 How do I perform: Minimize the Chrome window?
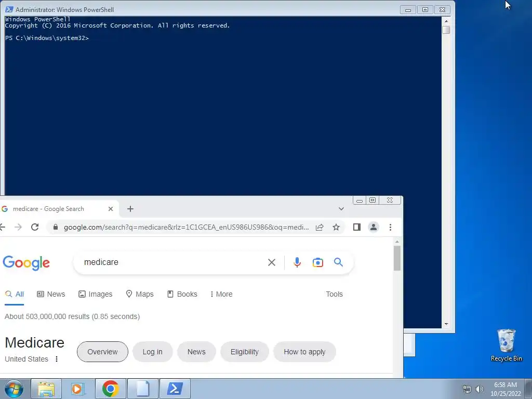coord(360,201)
